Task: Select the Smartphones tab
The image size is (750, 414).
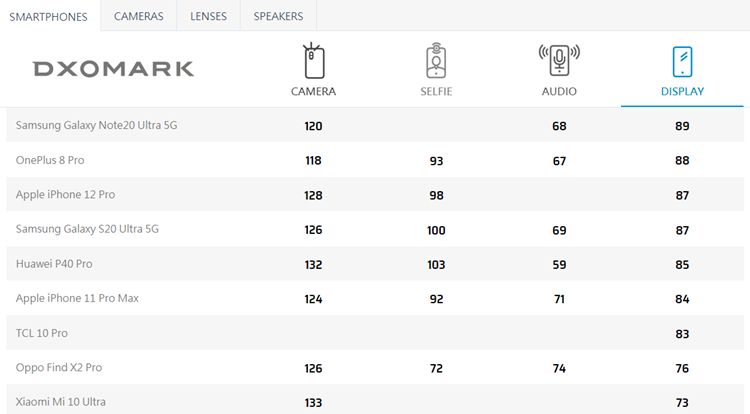Action: (x=49, y=17)
